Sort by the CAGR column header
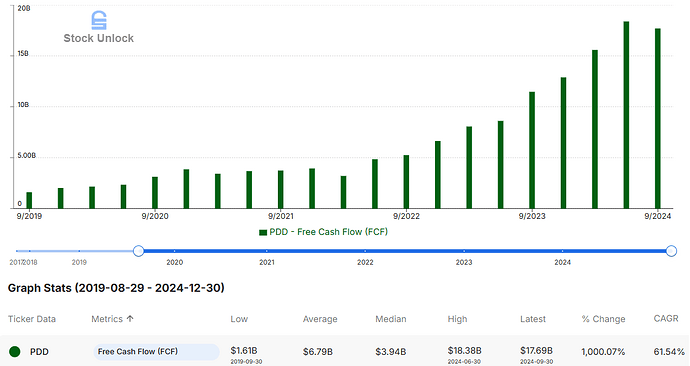690x366 pixels. click(666, 318)
